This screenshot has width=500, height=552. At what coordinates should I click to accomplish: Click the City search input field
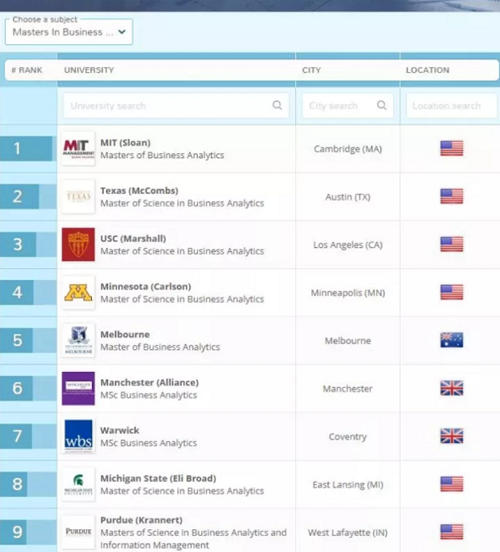coord(347,106)
